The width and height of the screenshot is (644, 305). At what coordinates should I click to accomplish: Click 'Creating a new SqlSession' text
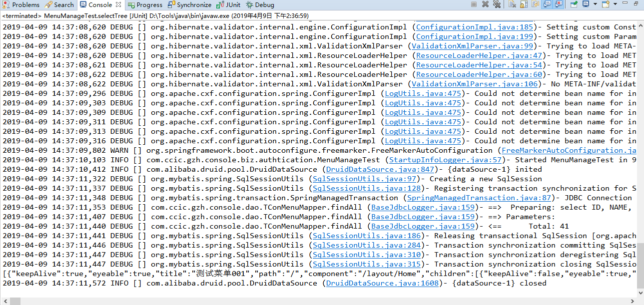[486, 179]
